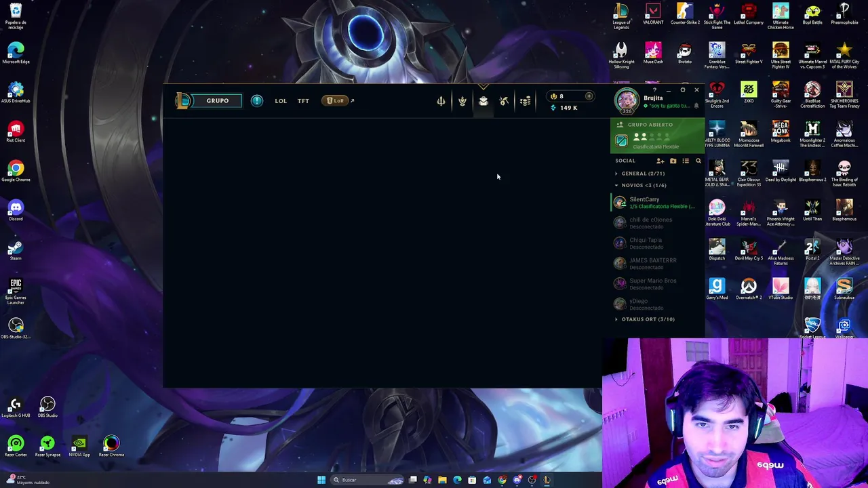Screen dimensions: 868x488
Task: Open the Phasmophobia desktop shortcut
Action: click(x=844, y=15)
